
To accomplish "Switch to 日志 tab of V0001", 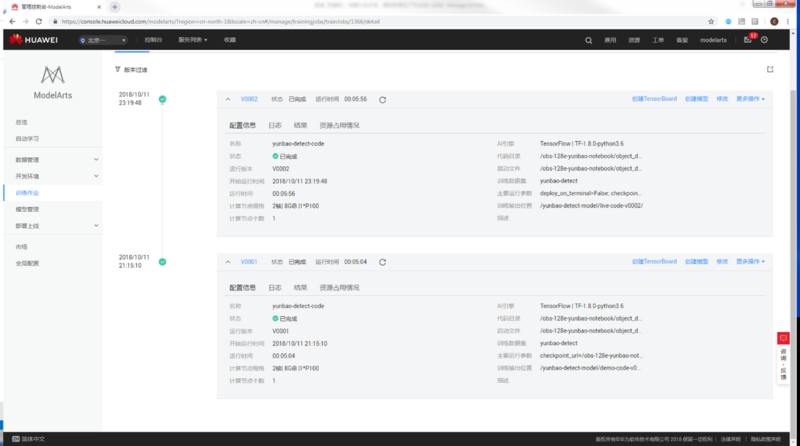I will (274, 288).
